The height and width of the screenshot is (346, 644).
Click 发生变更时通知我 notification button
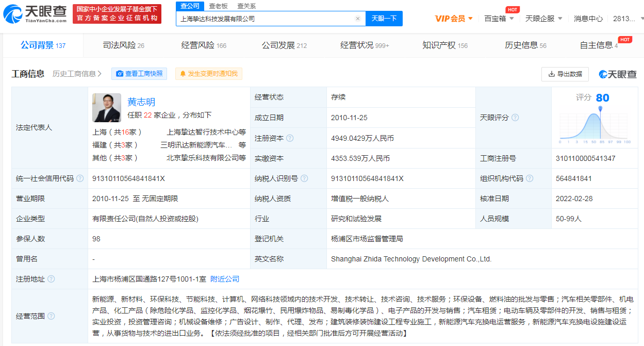click(208, 74)
